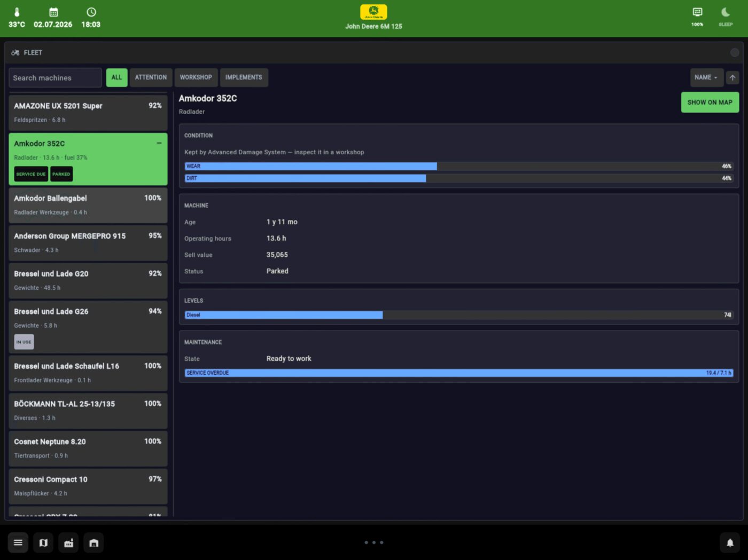
Task: Click the round indicator in FLEET header
Action: coord(735,52)
